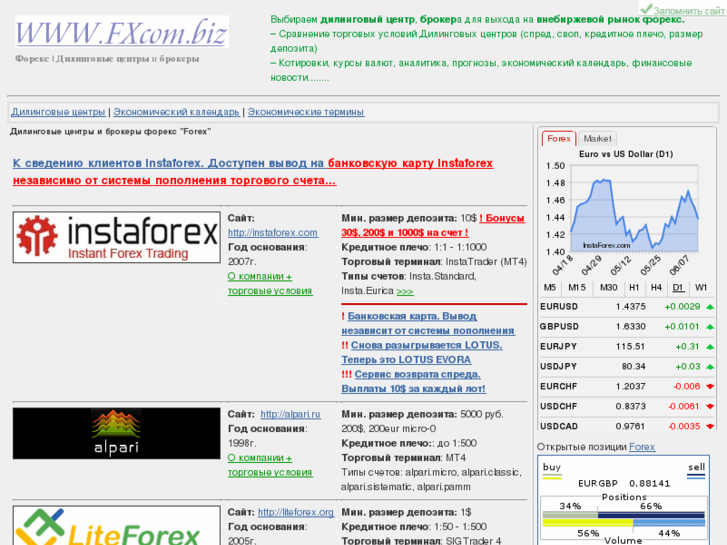Viewport: 727px width, 545px height.
Task: Open the Forex link after Открытые позиции
Action: point(642,447)
